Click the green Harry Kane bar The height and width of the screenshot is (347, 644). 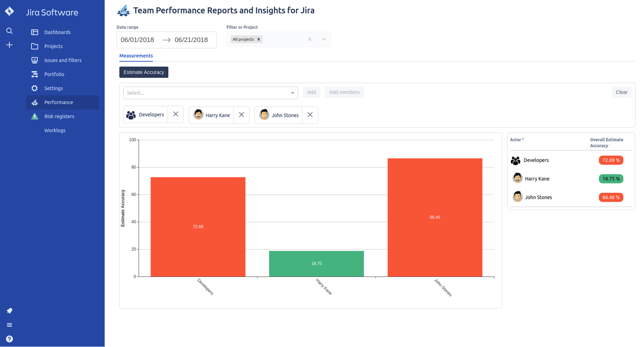point(316,264)
